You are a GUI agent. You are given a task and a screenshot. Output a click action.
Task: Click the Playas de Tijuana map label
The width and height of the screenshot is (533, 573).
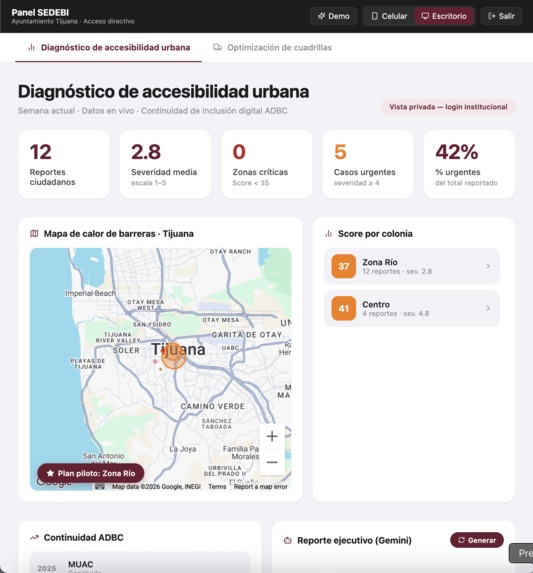(88, 364)
